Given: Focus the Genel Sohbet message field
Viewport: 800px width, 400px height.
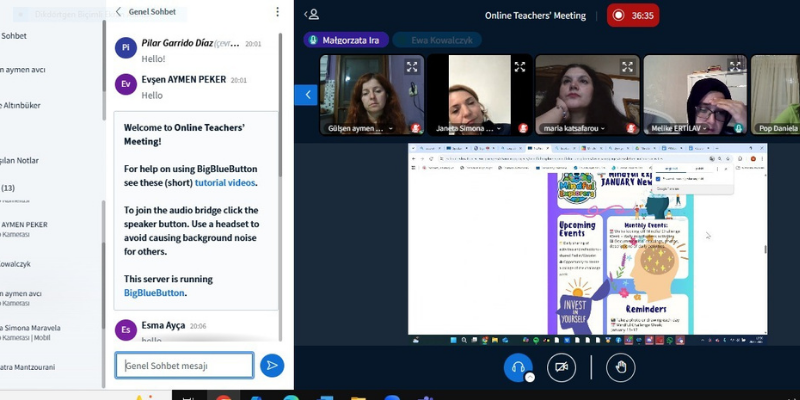Looking at the screenshot, I should 184,365.
